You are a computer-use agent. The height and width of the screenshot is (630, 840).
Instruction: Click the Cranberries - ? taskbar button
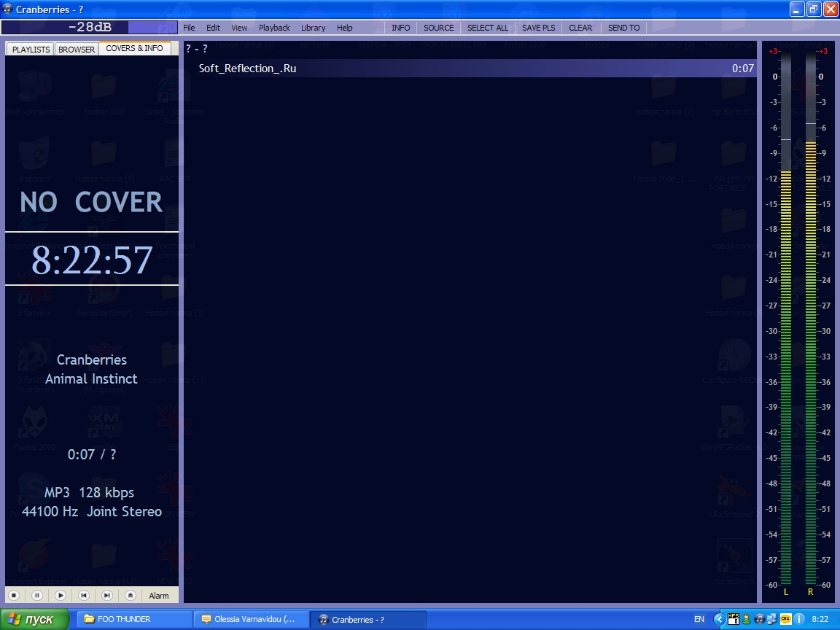pos(368,619)
